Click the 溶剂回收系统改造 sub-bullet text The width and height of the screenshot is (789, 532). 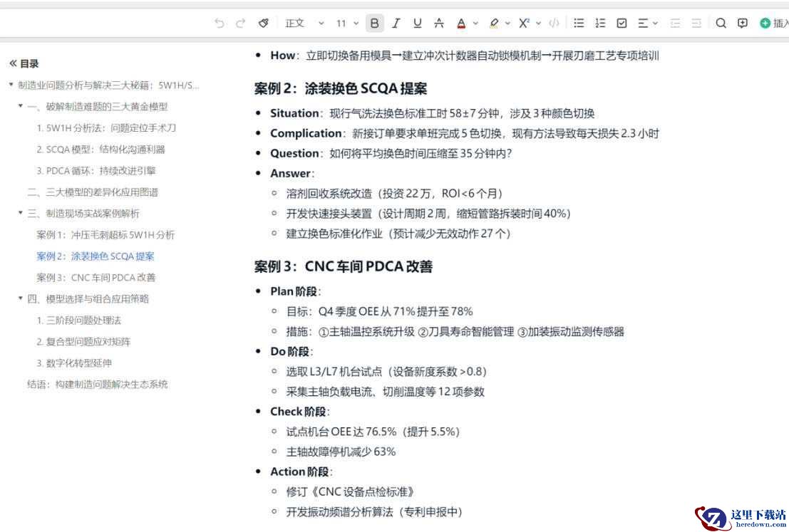pos(395,194)
